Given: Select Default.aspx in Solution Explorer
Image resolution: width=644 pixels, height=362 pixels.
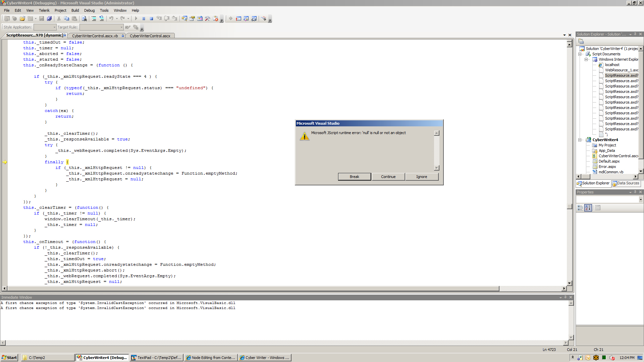Looking at the screenshot, I should [x=609, y=161].
